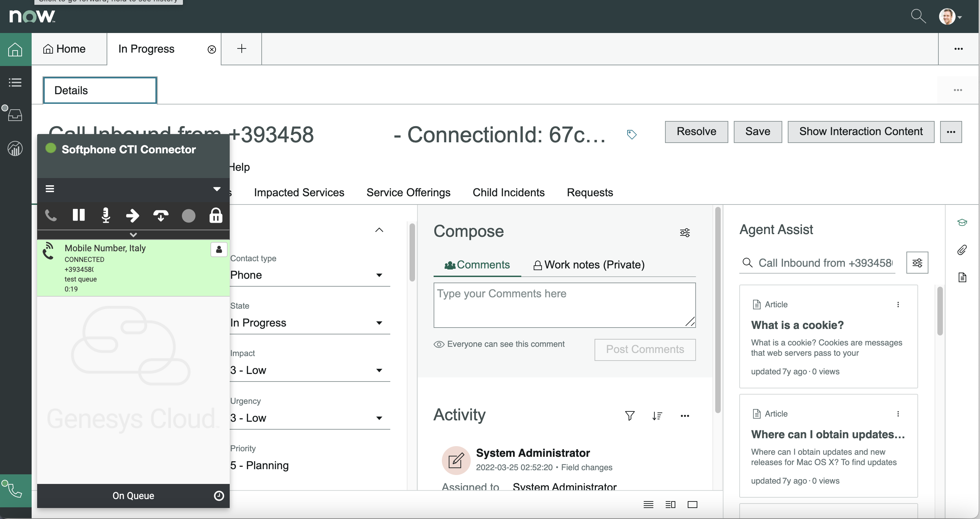980x519 pixels.
Task: Open the phone icon in left sidebar
Action: tap(15, 490)
